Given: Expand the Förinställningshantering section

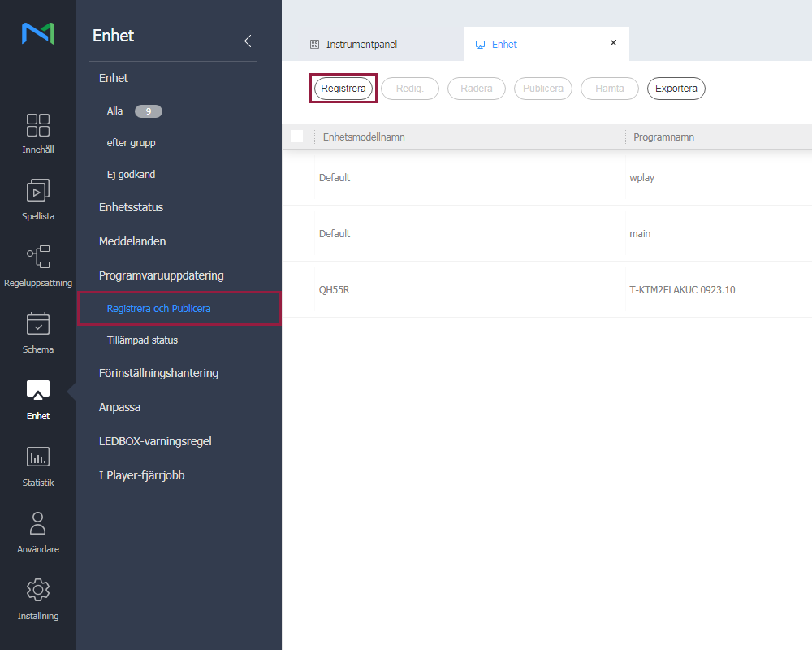Looking at the screenshot, I should [x=158, y=373].
